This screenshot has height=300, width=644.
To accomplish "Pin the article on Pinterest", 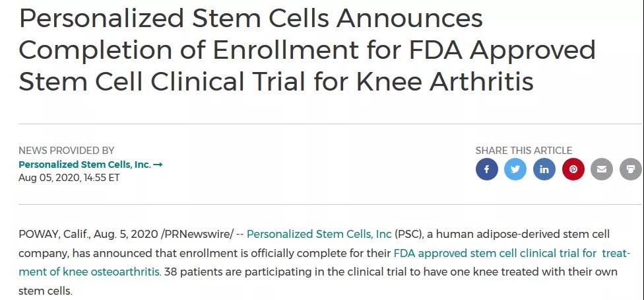I will (573, 169).
